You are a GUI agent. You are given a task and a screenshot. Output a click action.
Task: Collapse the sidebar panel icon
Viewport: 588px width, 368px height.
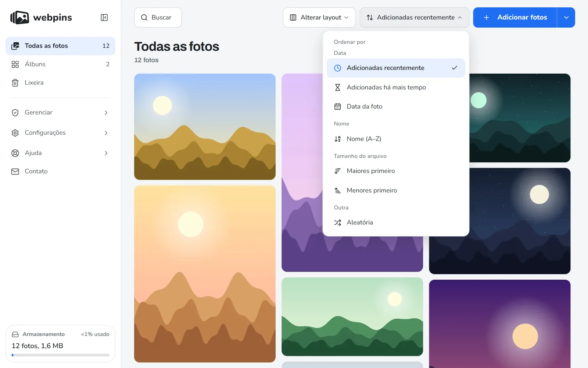tap(104, 18)
